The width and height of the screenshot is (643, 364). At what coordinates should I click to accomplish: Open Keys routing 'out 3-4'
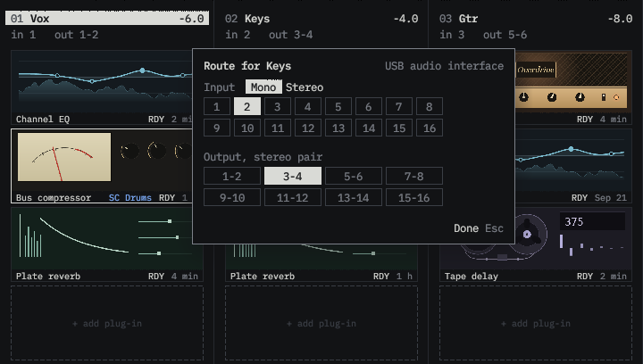point(291,35)
